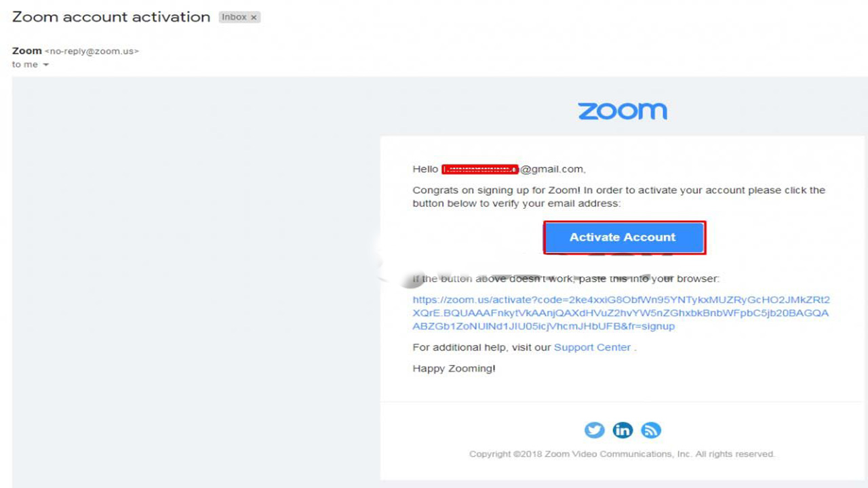Click the RSS feed icon
The image size is (868, 488).
(x=651, y=430)
